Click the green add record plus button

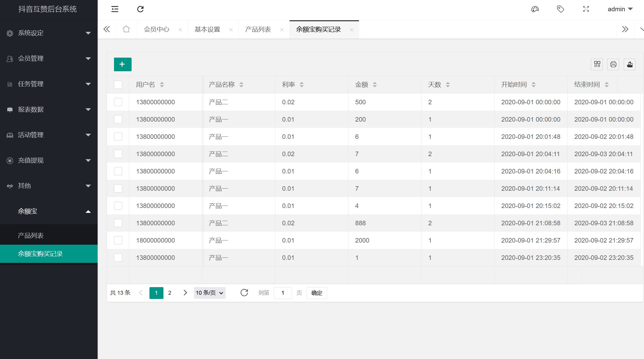122,64
